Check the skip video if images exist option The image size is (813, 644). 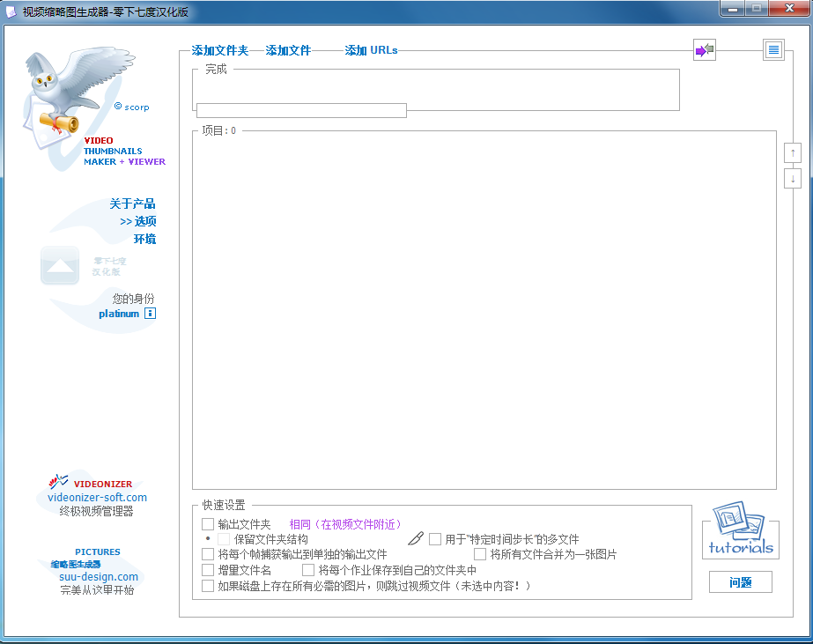pos(208,586)
